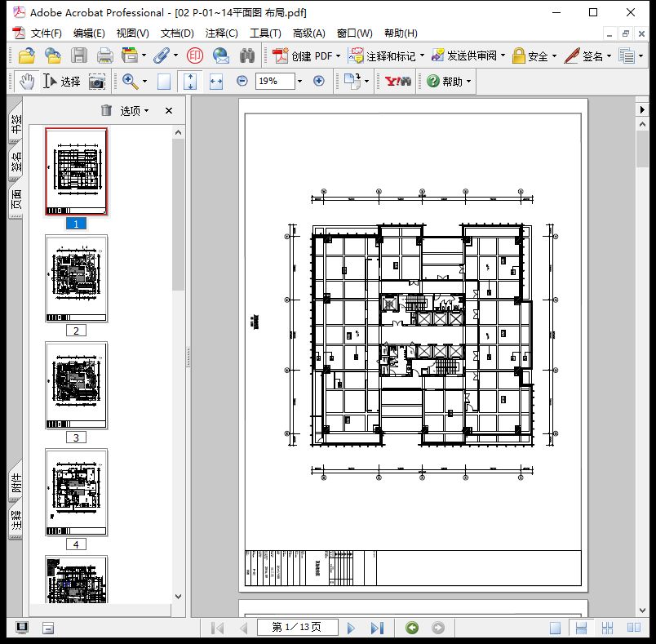
Task: Activate the Snapshot (camera) tool
Action: (97, 82)
